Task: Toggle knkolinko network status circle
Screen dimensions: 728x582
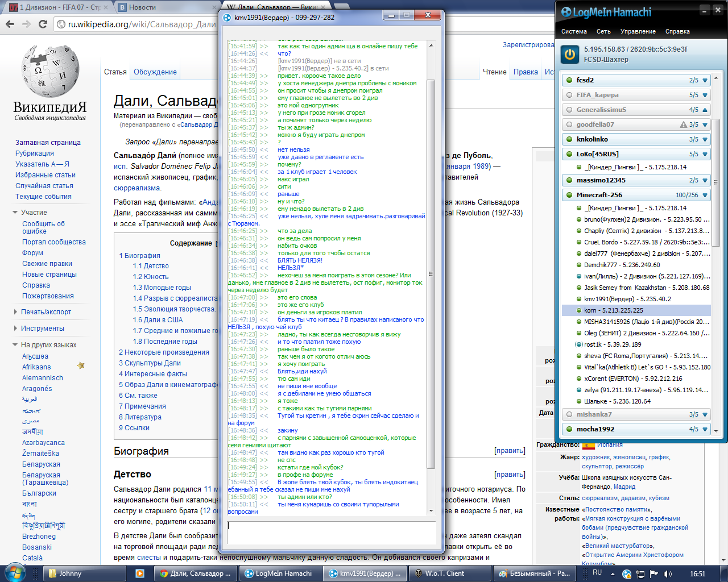Action: (569, 139)
